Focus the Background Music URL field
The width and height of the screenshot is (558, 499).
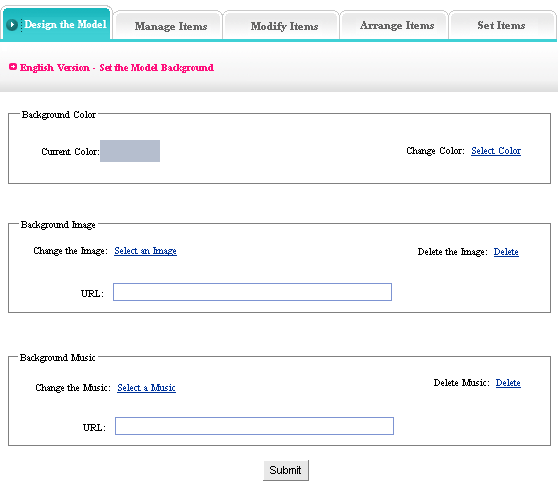pyautogui.click(x=254, y=426)
